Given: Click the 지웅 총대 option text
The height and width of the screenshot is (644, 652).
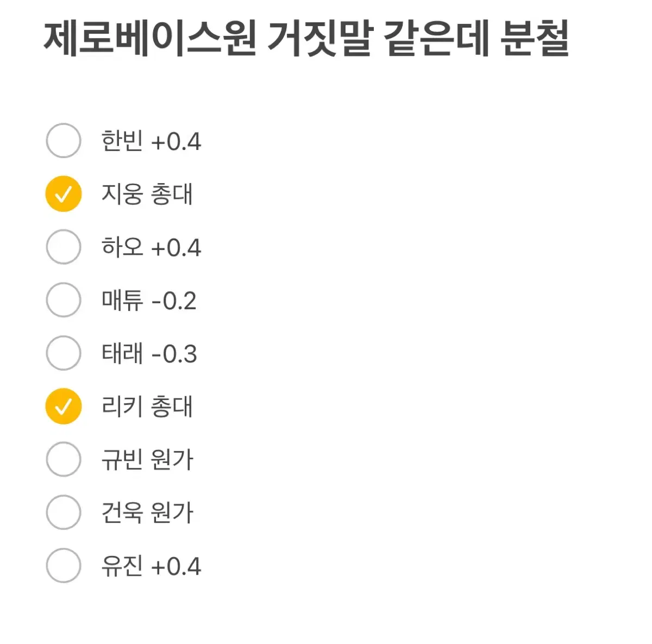Looking at the screenshot, I should (x=147, y=194).
